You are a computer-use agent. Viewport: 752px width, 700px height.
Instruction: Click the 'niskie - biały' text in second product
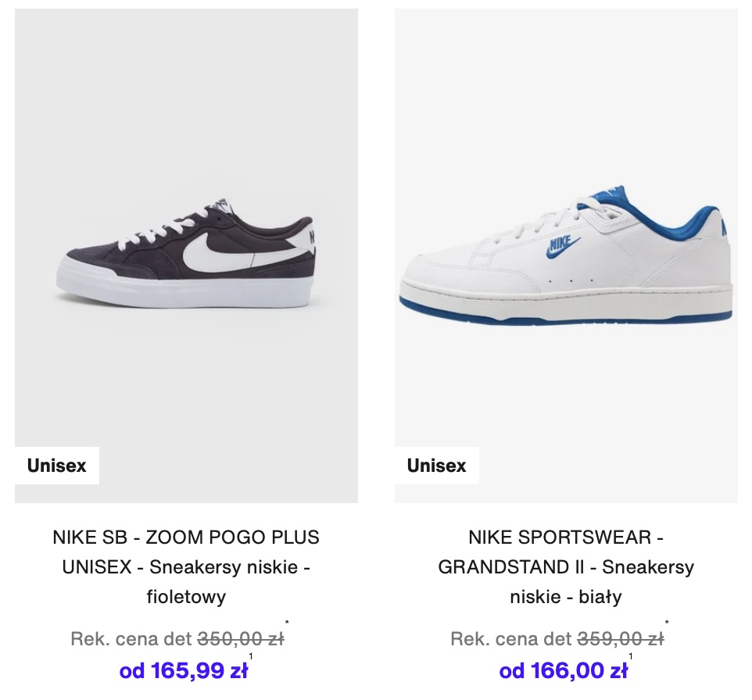(566, 597)
